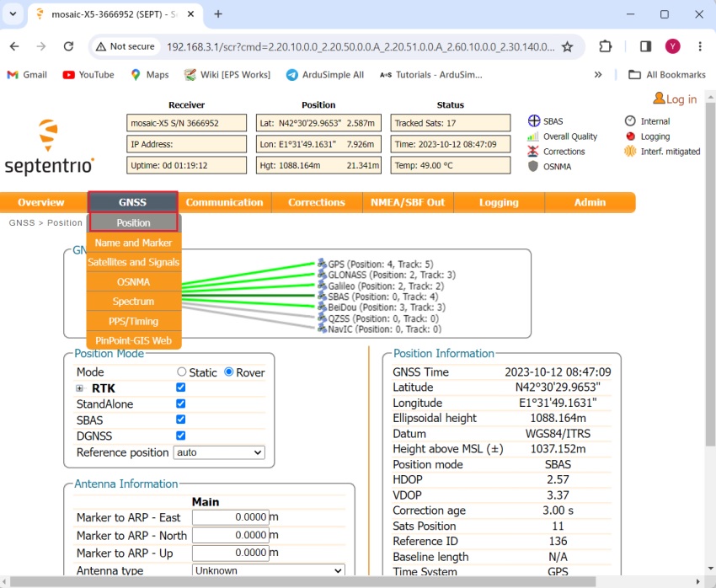Bookmark this page with the star icon
Viewport: 716px width, 588px height.
(568, 47)
